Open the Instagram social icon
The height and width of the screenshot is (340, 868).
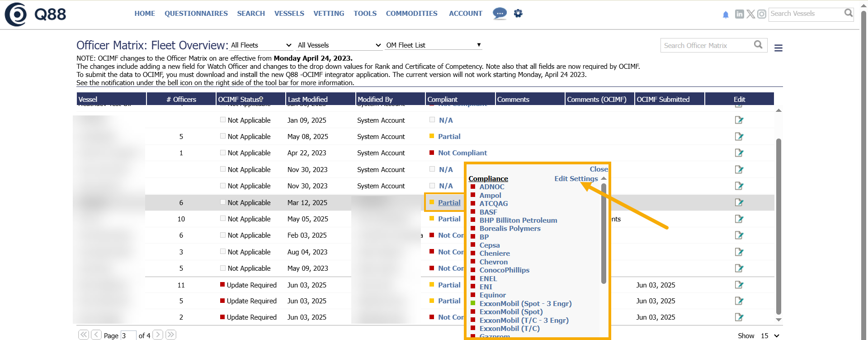coord(762,14)
